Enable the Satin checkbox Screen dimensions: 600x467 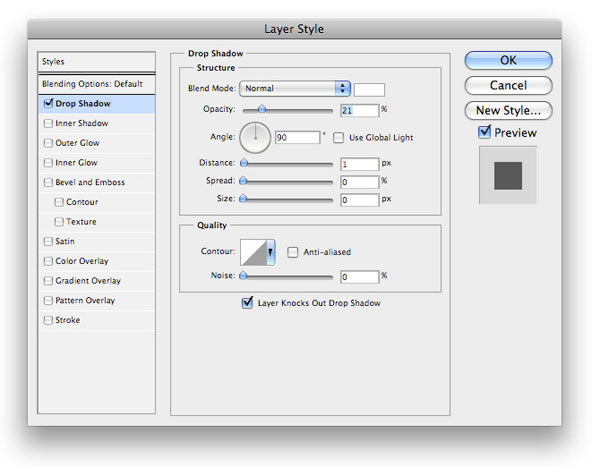click(48, 242)
